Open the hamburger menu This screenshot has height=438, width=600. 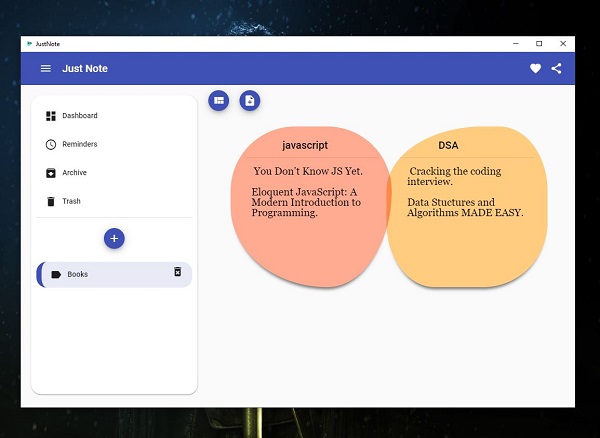[46, 68]
